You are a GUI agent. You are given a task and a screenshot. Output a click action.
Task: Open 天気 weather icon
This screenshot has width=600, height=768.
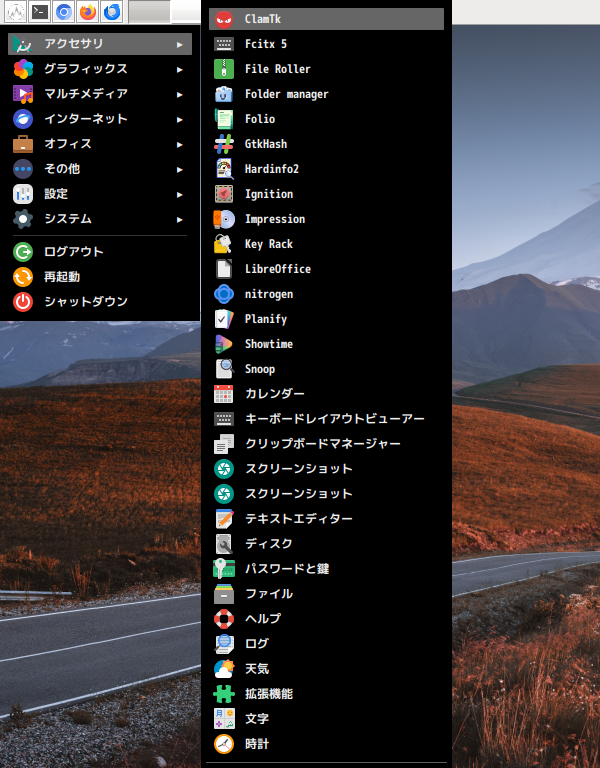(224, 669)
